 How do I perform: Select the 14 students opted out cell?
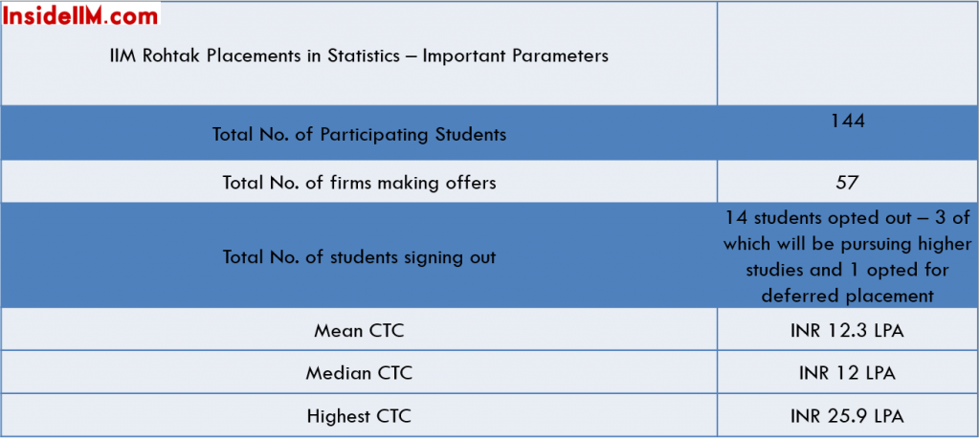(x=848, y=255)
